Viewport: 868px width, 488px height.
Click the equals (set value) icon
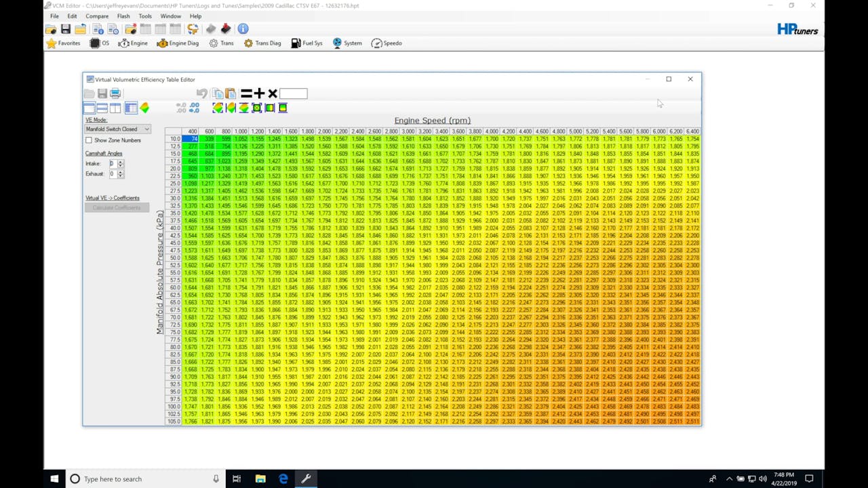[246, 94]
